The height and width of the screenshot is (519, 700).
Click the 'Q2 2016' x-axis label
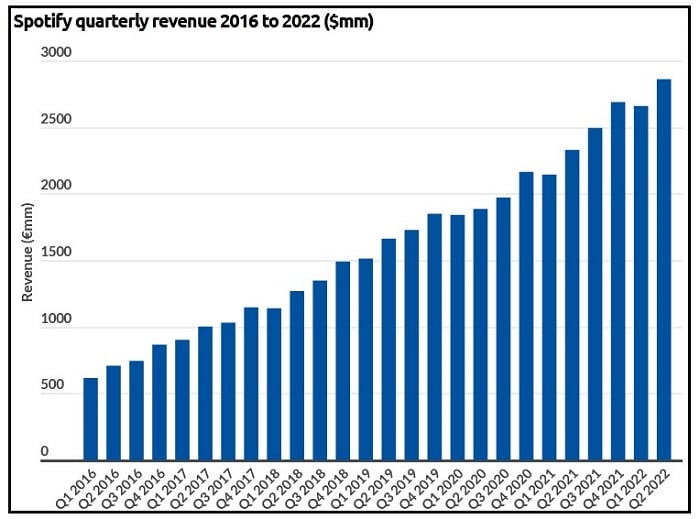pos(100,489)
